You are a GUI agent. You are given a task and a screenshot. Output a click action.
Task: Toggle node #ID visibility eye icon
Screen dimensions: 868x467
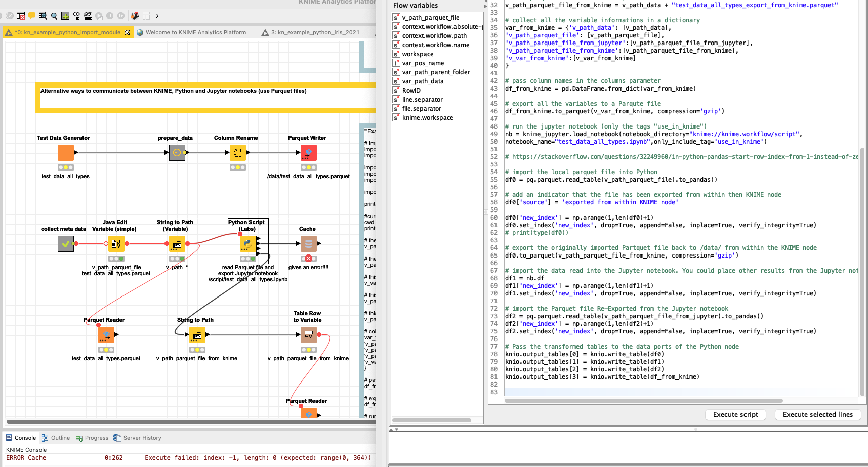pos(76,16)
